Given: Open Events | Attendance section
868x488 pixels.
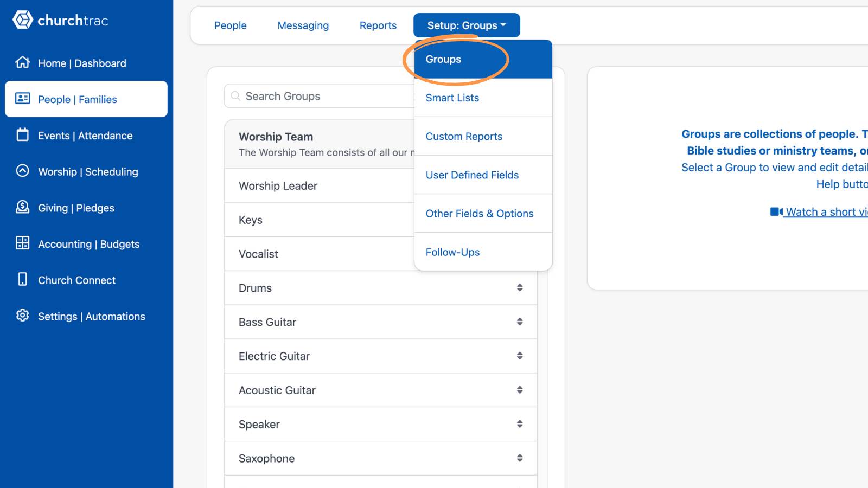Looking at the screenshot, I should pyautogui.click(x=86, y=135).
